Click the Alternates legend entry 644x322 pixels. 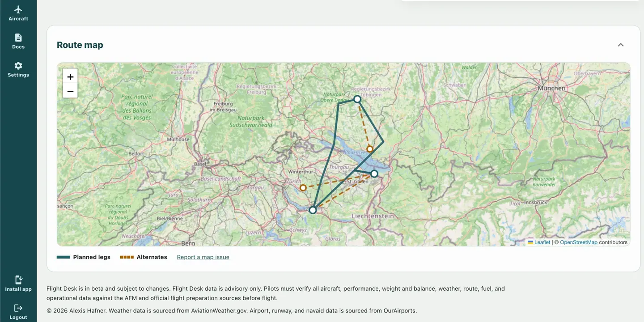click(144, 257)
